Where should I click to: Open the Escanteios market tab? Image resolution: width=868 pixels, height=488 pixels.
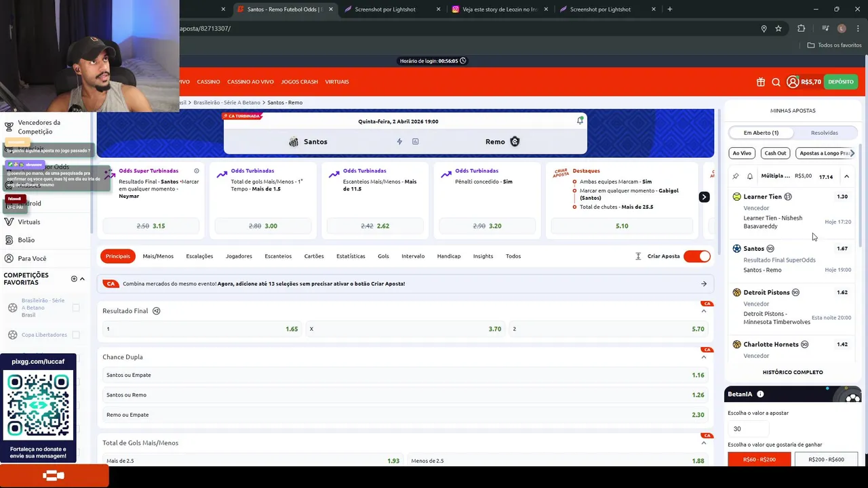click(278, 256)
